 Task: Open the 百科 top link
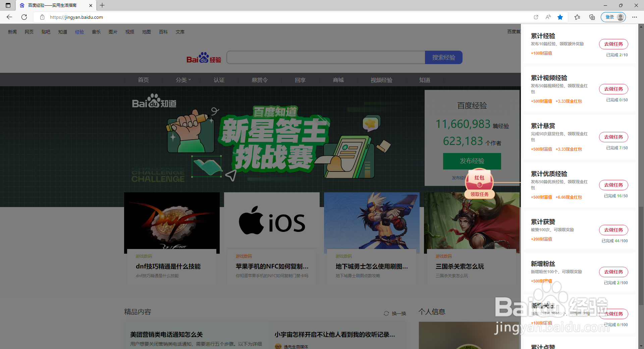[163, 32]
